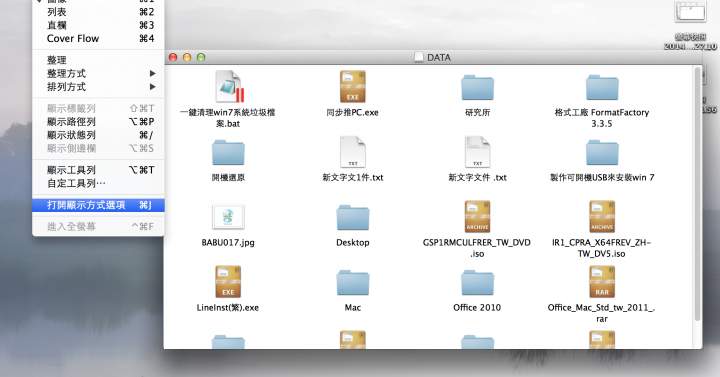Select the 整理 menu item
The width and height of the screenshot is (720, 377).
(x=98, y=60)
